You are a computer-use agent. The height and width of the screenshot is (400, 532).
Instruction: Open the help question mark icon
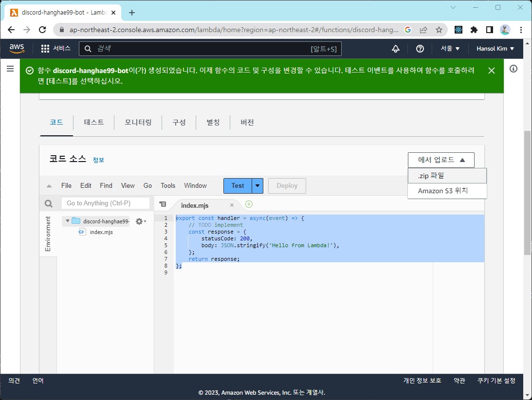pyautogui.click(x=420, y=49)
